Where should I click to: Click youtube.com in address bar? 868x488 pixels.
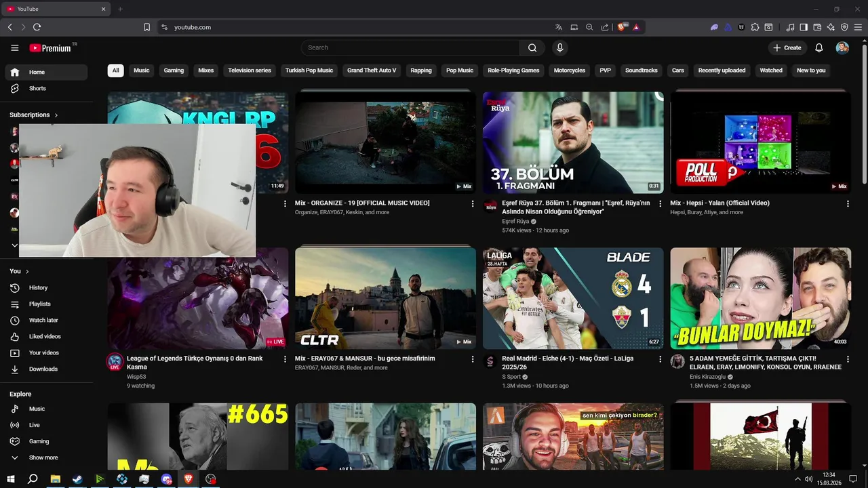point(193,27)
